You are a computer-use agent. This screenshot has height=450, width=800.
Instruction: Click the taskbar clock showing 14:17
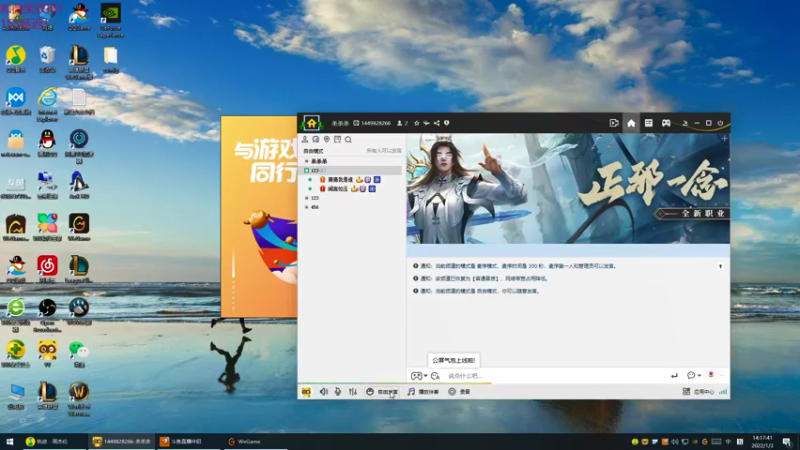(762, 441)
